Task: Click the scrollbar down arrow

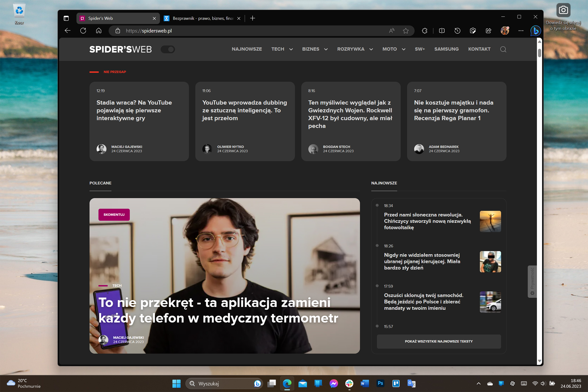Action: [539, 361]
